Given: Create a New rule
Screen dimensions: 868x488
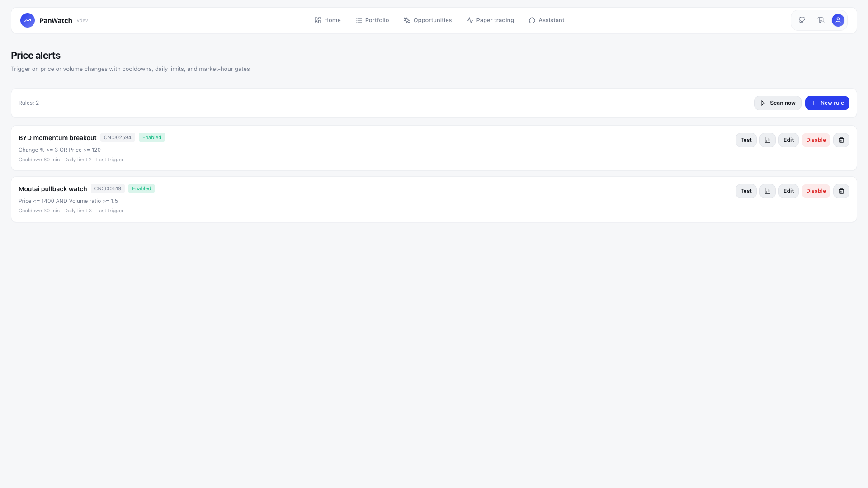Looking at the screenshot, I should [x=827, y=103].
